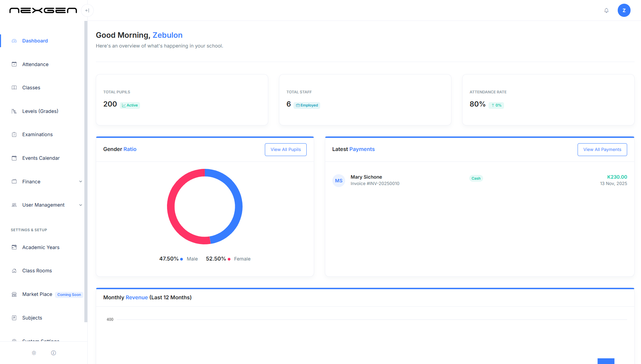Open Events Calendar from the sidebar icon
Image resolution: width=641 pixels, height=364 pixels.
(14, 158)
